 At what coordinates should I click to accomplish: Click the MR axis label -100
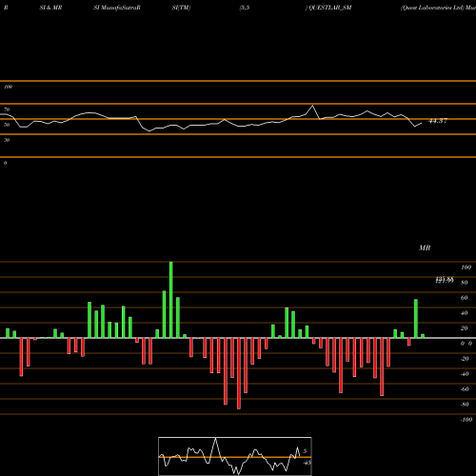466,420
